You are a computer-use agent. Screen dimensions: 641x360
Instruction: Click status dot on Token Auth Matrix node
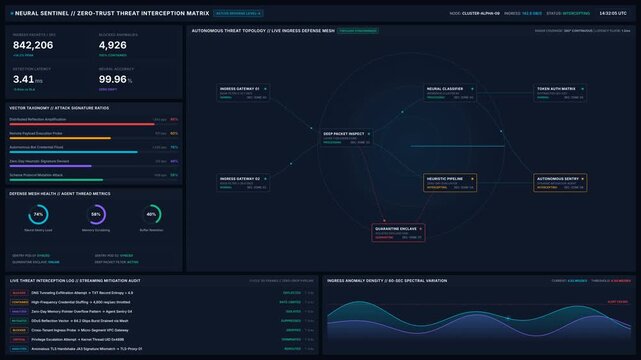[x=583, y=89]
